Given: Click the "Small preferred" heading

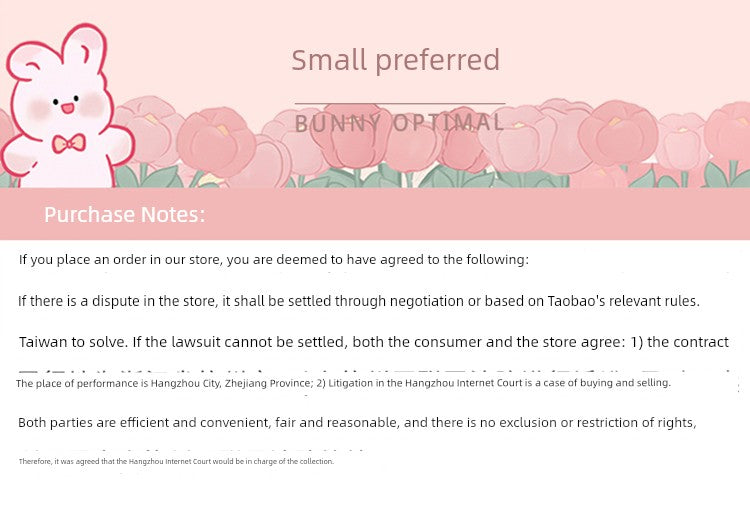Looking at the screenshot, I should pyautogui.click(x=395, y=60).
